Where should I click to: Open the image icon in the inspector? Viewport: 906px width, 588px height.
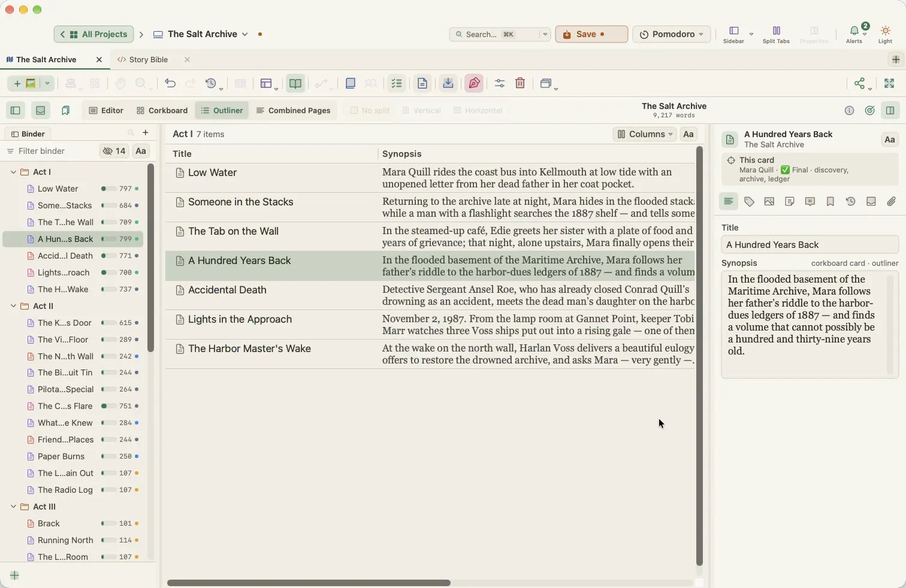point(769,202)
